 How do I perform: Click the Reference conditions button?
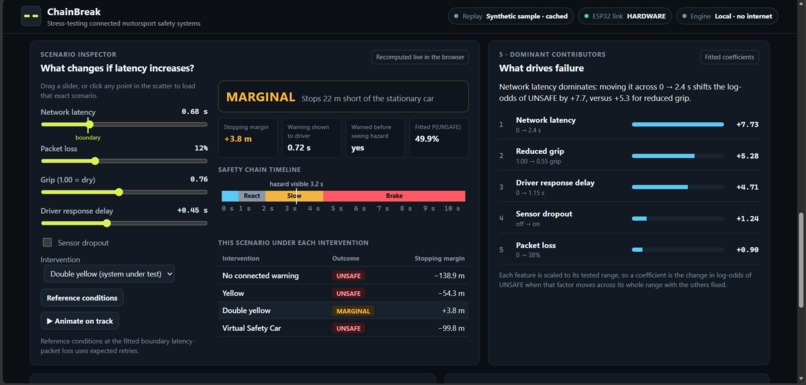(x=82, y=298)
